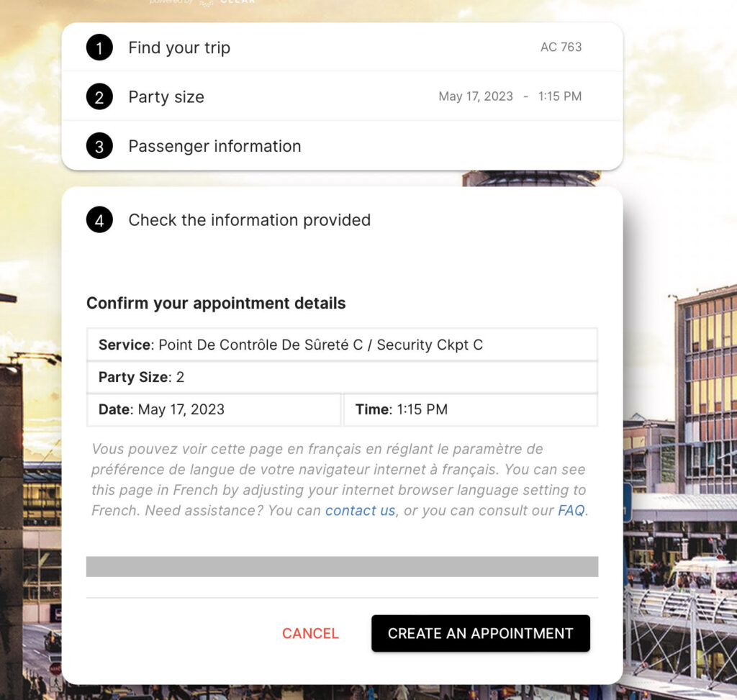The height and width of the screenshot is (700, 737).
Task: Click the step 1 number circle
Action: pos(99,47)
